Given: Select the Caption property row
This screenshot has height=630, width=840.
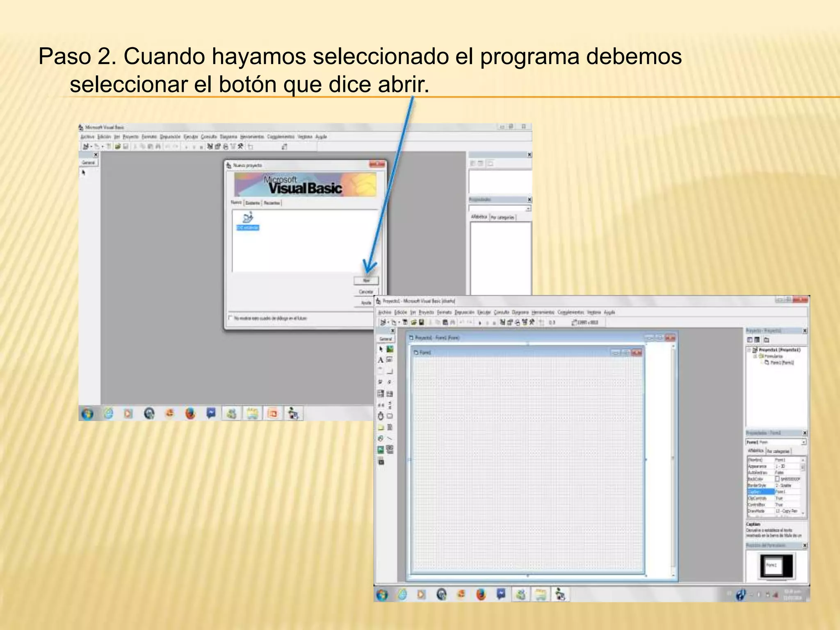Looking at the screenshot, I should (774, 491).
